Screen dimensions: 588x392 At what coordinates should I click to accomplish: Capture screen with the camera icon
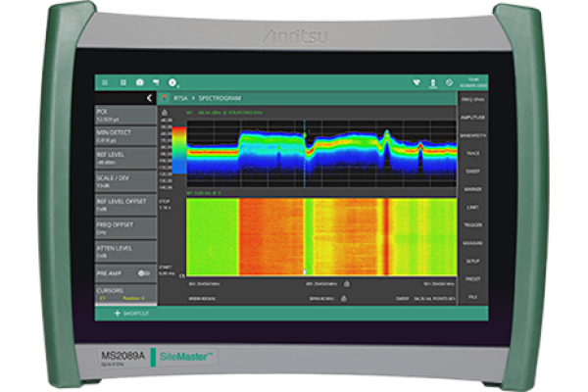click(140, 82)
